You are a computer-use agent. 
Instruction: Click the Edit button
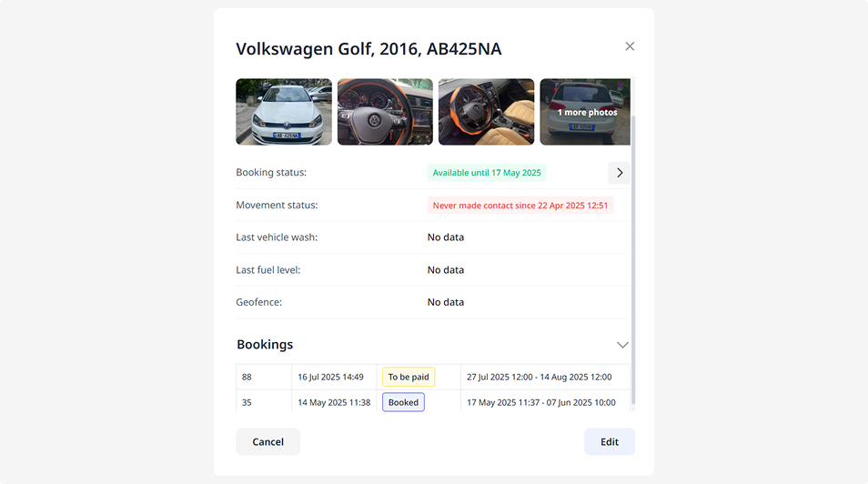tap(610, 442)
